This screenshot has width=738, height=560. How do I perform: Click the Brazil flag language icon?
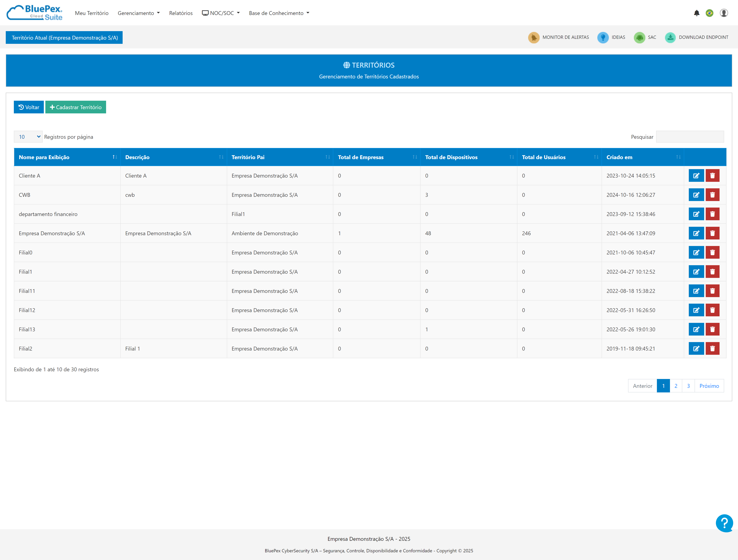pyautogui.click(x=709, y=13)
